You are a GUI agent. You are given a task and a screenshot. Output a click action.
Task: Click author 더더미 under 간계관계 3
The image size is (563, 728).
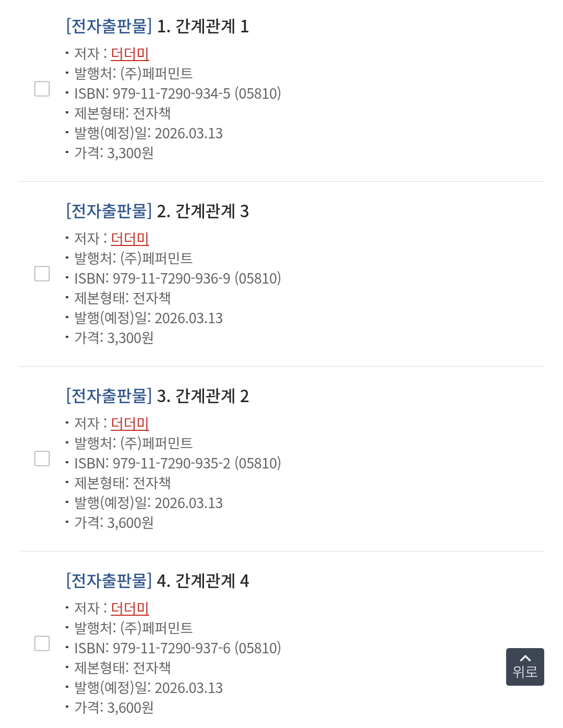[130, 238]
